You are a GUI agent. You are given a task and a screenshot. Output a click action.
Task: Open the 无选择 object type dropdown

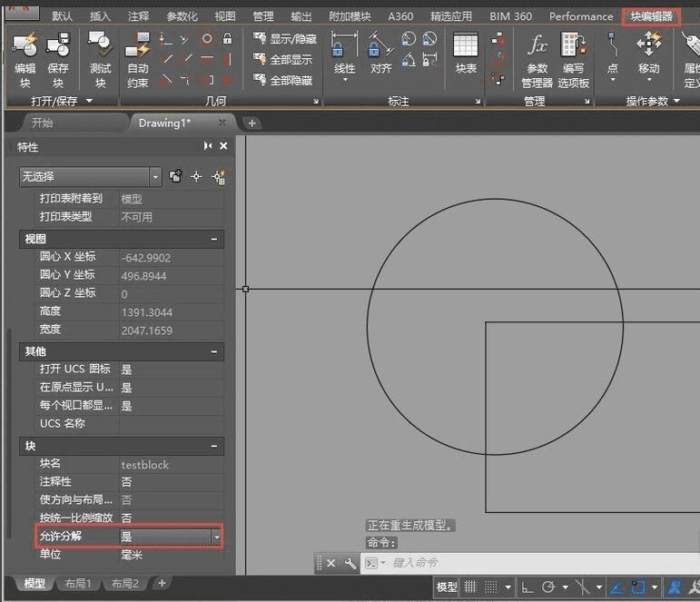coord(155,176)
